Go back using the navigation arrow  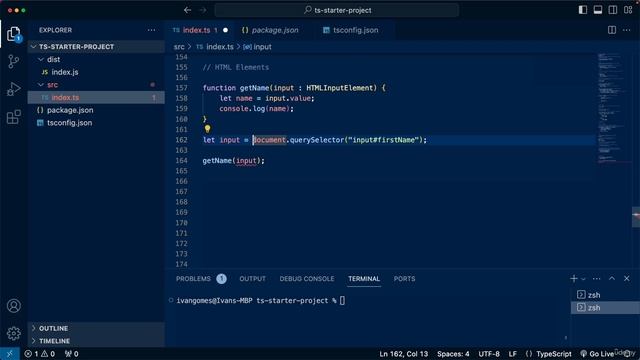tap(187, 10)
